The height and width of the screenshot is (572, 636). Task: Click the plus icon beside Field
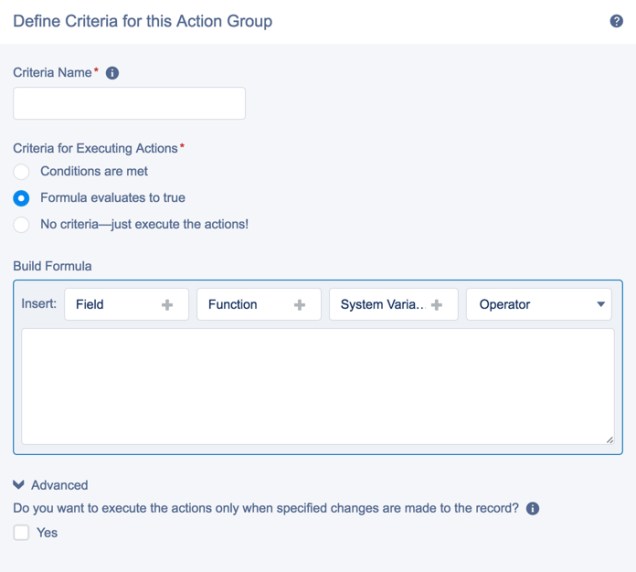167,305
